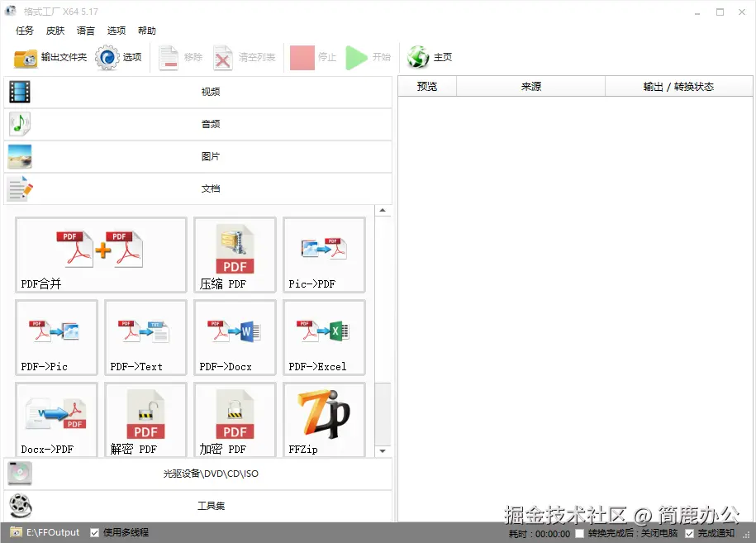Viewport: 756px width, 543px height.
Task: Launch the FFZip tool
Action: coord(324,420)
